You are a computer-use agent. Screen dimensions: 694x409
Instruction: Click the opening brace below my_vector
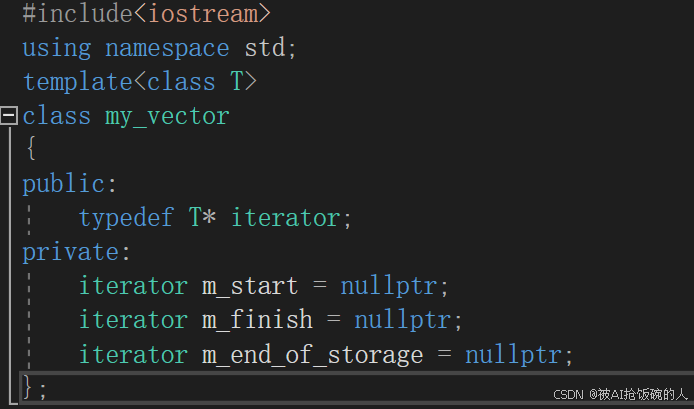coord(31,148)
